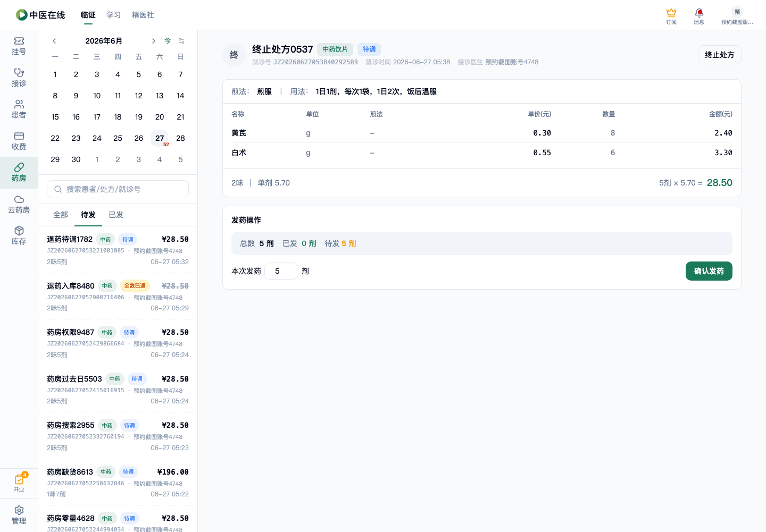Image resolution: width=766 pixels, height=532 pixels.
Task: Show the 已发 prescriptions tab
Action: [x=116, y=215]
